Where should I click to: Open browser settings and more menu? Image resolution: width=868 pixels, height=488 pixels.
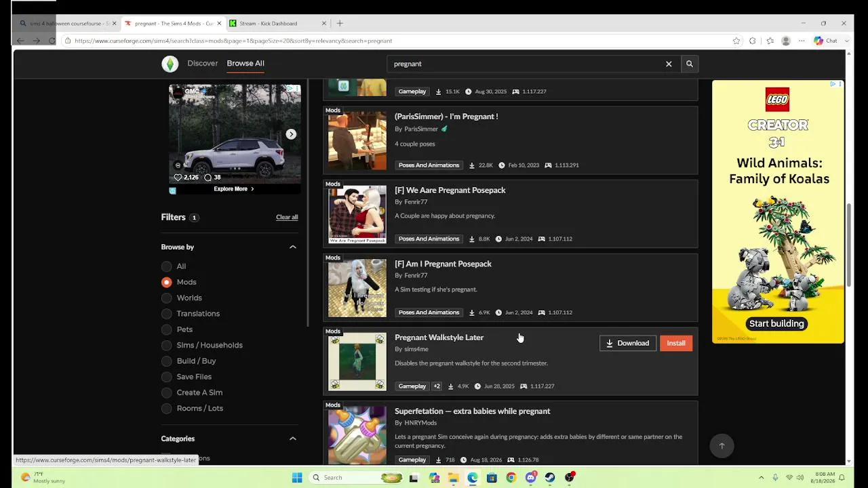coord(802,41)
